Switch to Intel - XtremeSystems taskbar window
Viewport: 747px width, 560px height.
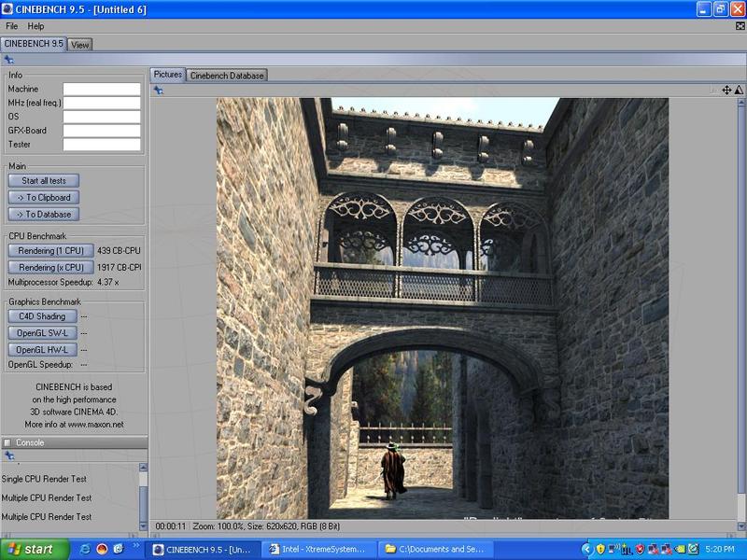pos(318,550)
